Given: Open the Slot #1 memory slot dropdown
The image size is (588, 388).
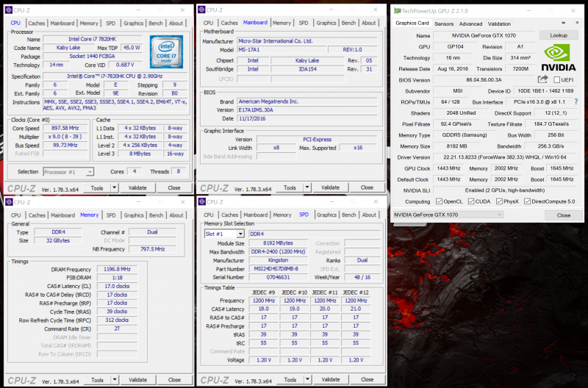Looking at the screenshot, I should tap(224, 234).
